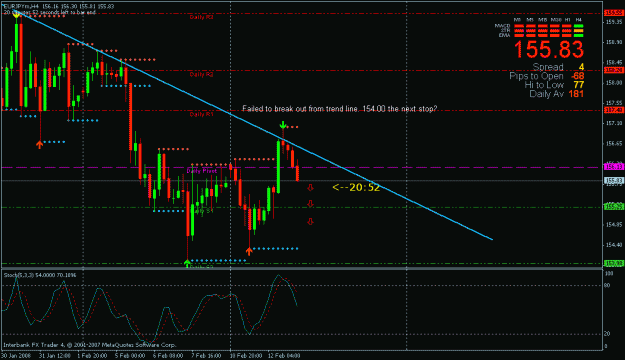Click the 158.00 price axis label
This screenshot has width=625, height=360.
click(614, 83)
